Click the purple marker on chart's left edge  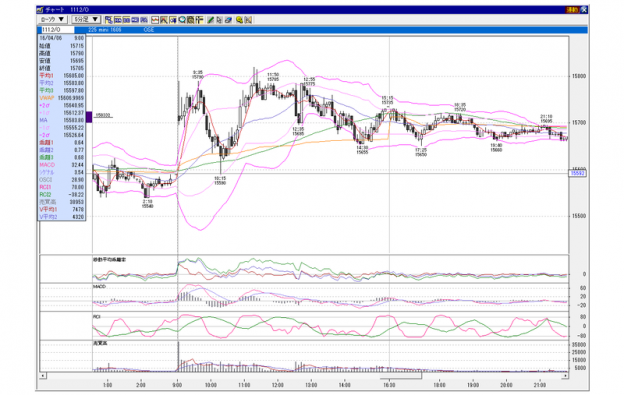point(89,117)
